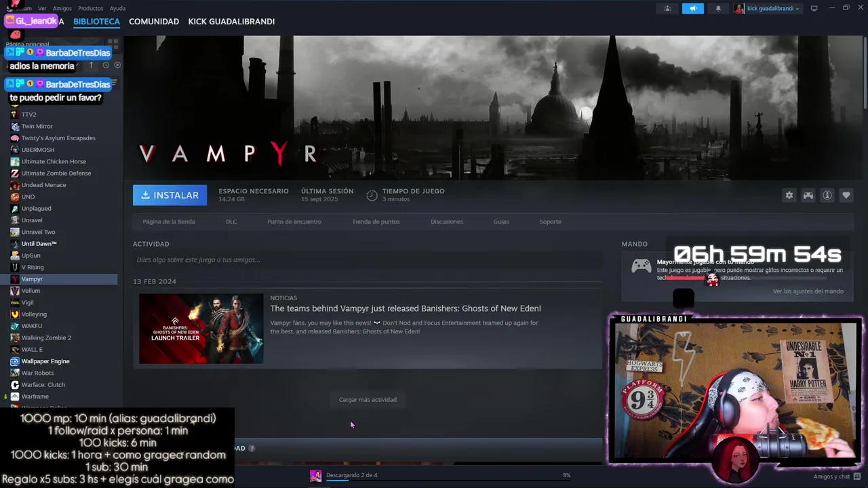
Task: Switch library to grid collections view
Action: point(113,44)
